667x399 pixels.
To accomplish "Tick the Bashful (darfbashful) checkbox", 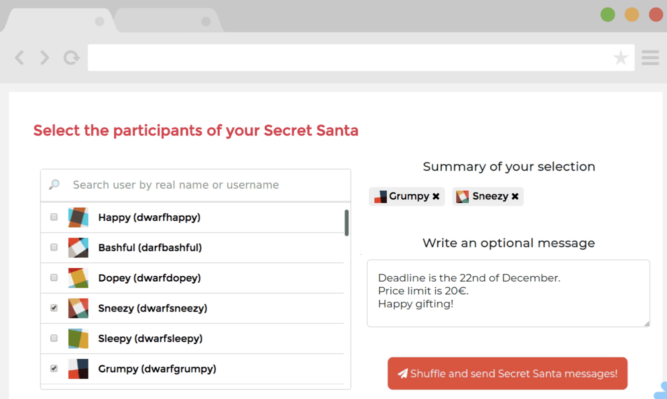I will pos(54,247).
